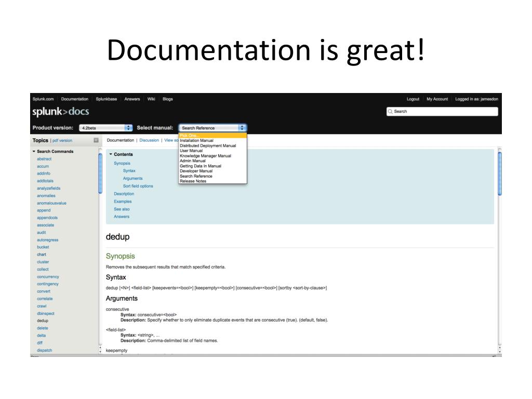Jump to Synopsis in Contents
532x399 pixels.
[x=122, y=163]
